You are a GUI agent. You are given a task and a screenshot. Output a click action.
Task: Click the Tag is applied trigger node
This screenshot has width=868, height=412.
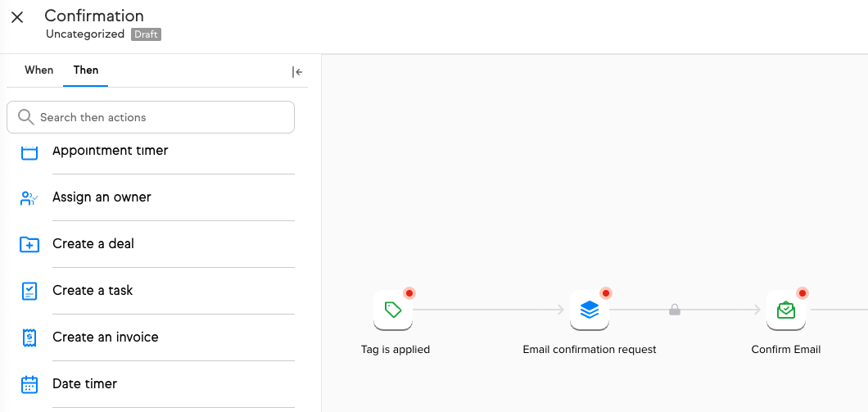coord(393,310)
